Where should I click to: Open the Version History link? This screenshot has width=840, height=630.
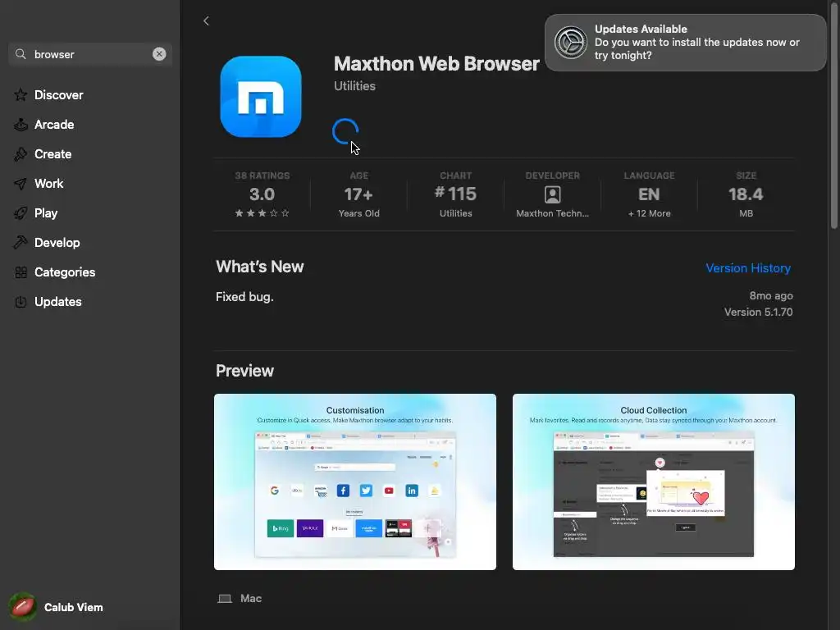point(748,268)
